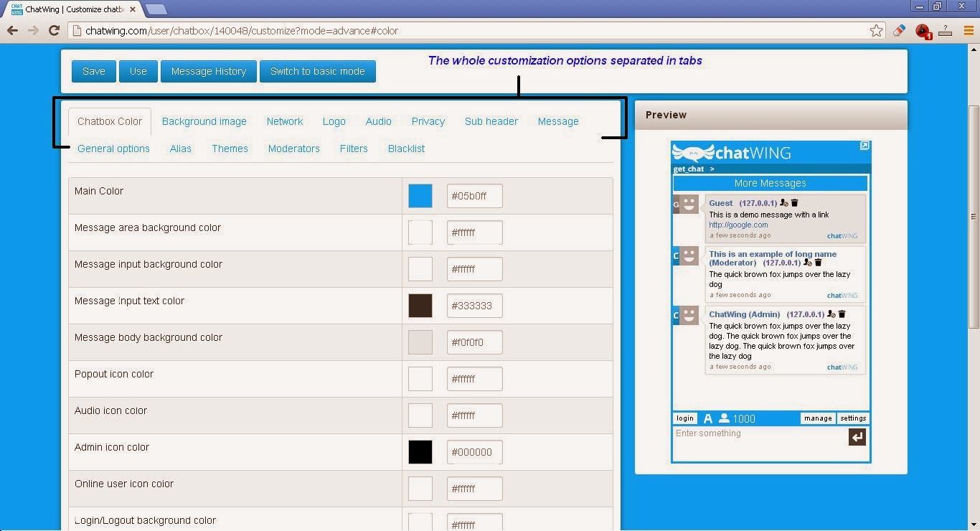The image size is (980, 531).
Task: Bookmark this page with the star icon
Action: [876, 30]
